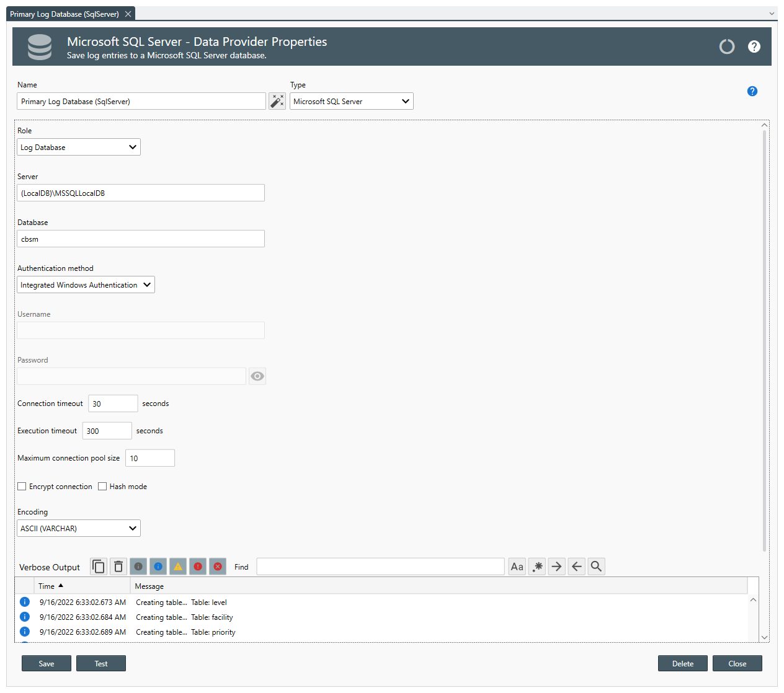
Task: Check the Hash mode option
Action: tap(103, 487)
